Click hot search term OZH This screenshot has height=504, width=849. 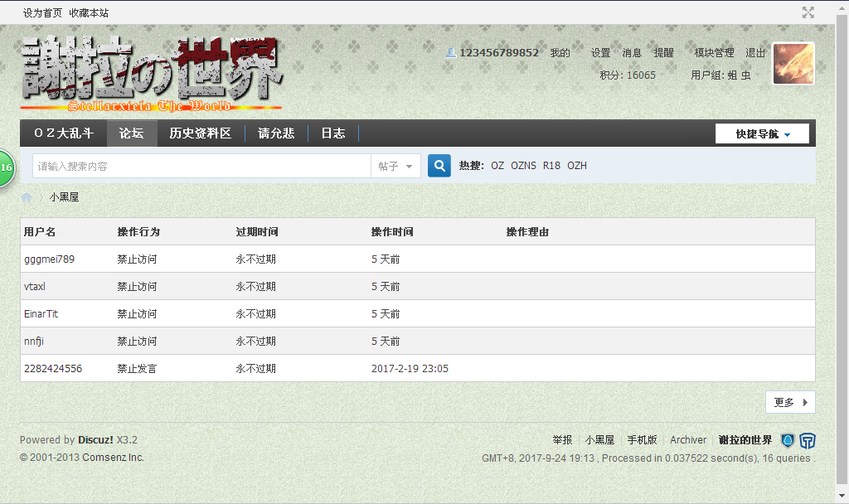(577, 166)
